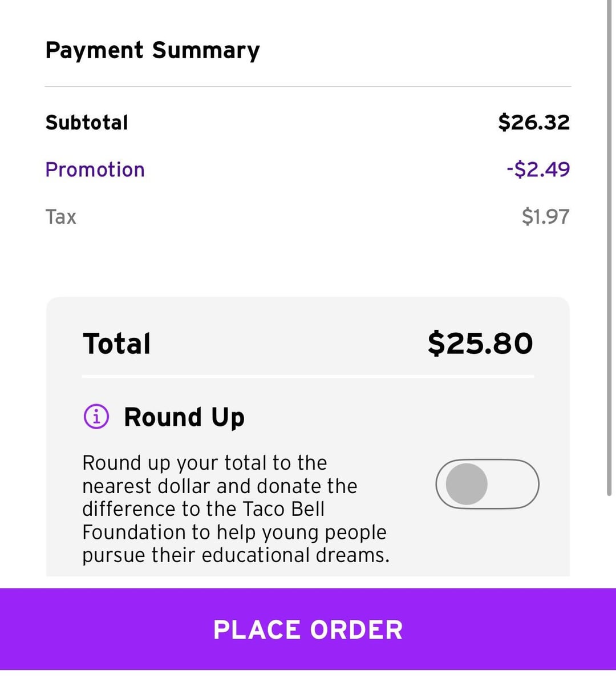Click the Round Up donation description paragraph
This screenshot has height=682, width=616.
[235, 509]
